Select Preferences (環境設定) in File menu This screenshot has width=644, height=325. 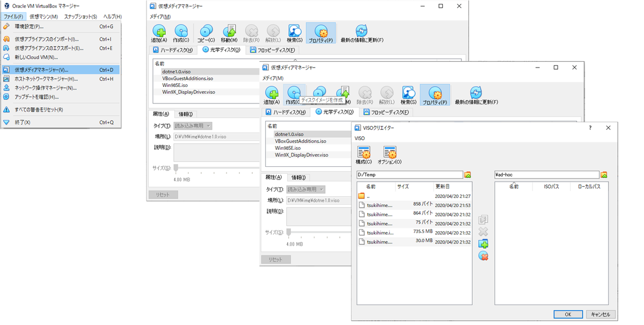point(61,26)
